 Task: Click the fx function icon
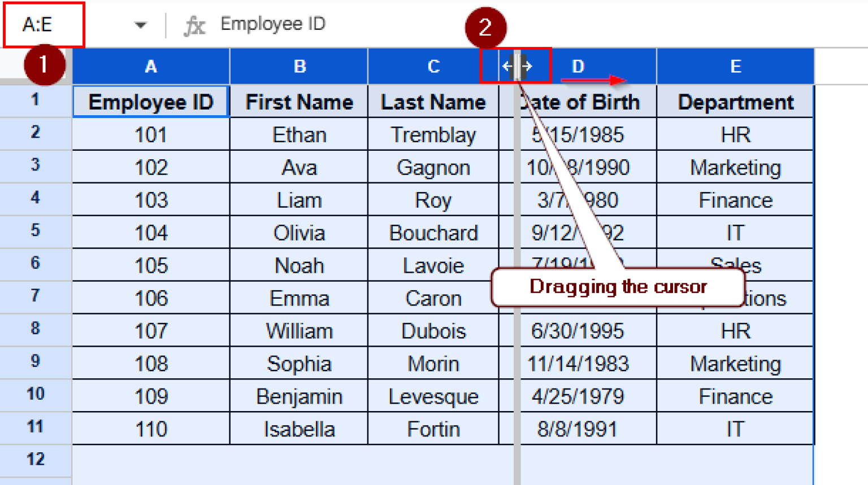pyautogui.click(x=194, y=24)
